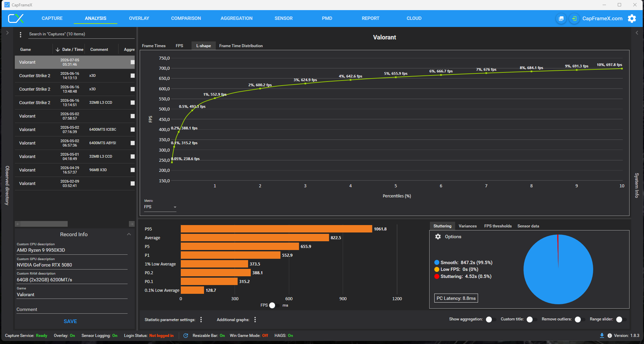Toggle Show aggregation switch
This screenshot has height=344, width=644.
tap(491, 319)
